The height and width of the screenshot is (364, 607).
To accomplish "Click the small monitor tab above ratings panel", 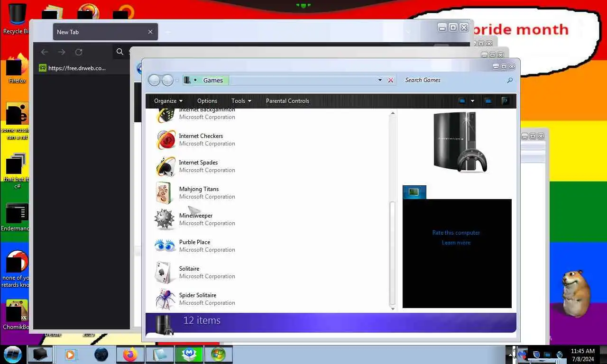I will point(414,192).
